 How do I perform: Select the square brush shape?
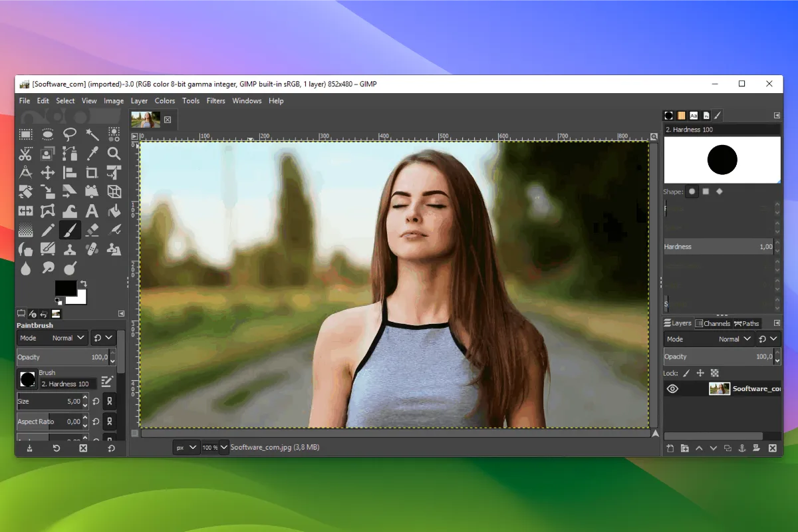(706, 192)
